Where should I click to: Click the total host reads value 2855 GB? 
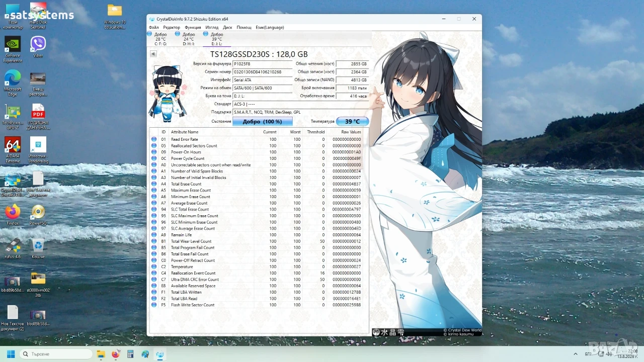[x=352, y=64]
